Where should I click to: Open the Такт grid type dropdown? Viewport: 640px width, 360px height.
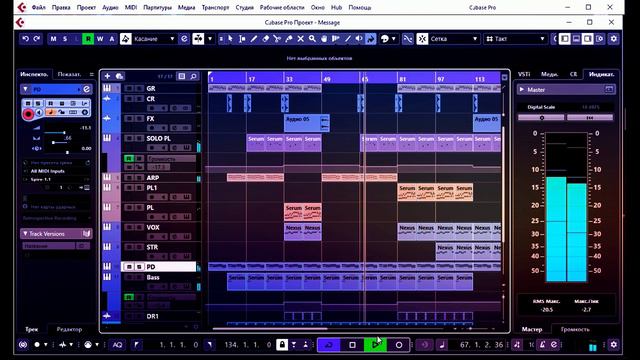515,39
